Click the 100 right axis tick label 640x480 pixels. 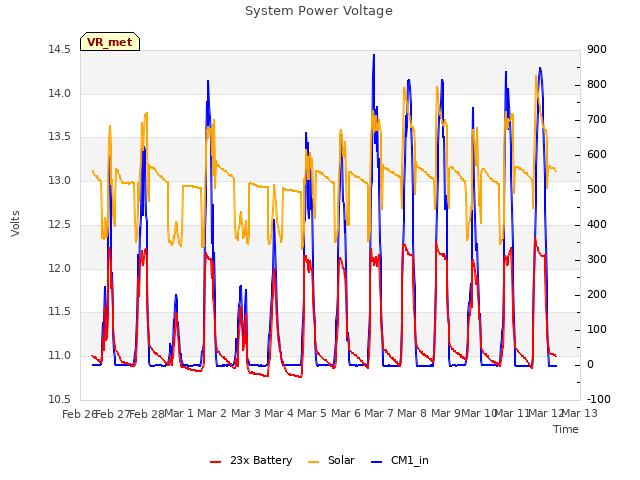(x=597, y=330)
